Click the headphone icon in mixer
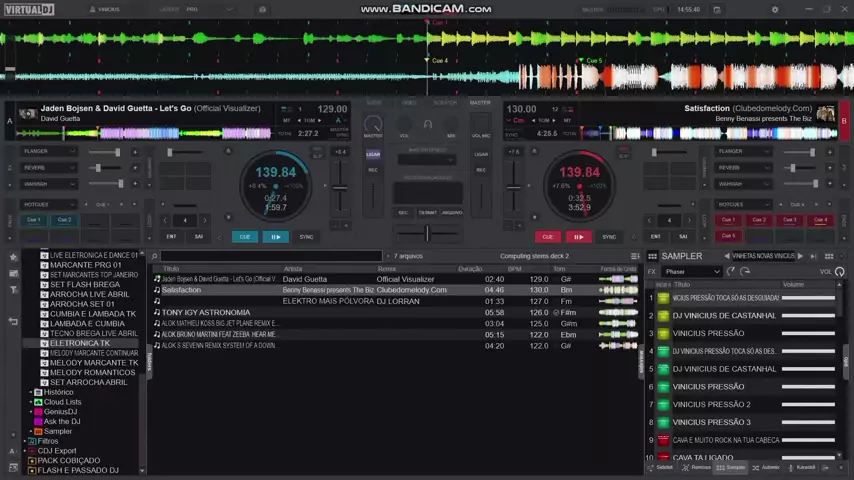 tap(428, 125)
